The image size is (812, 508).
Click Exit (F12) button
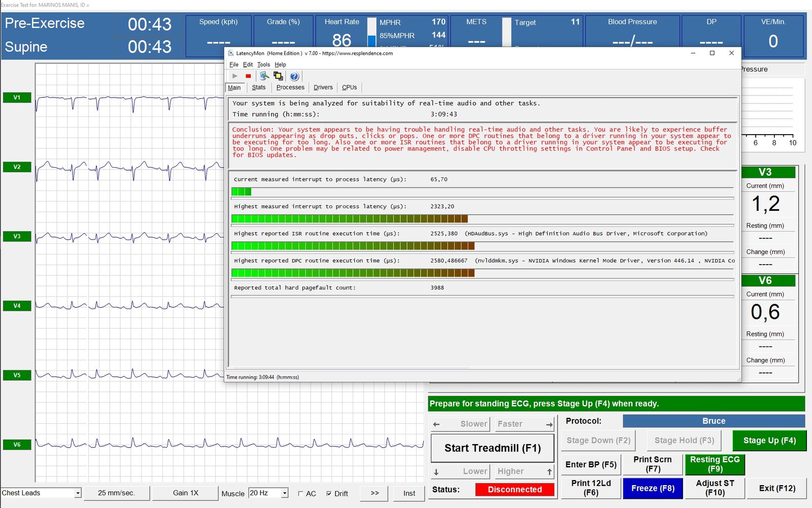[x=777, y=488]
